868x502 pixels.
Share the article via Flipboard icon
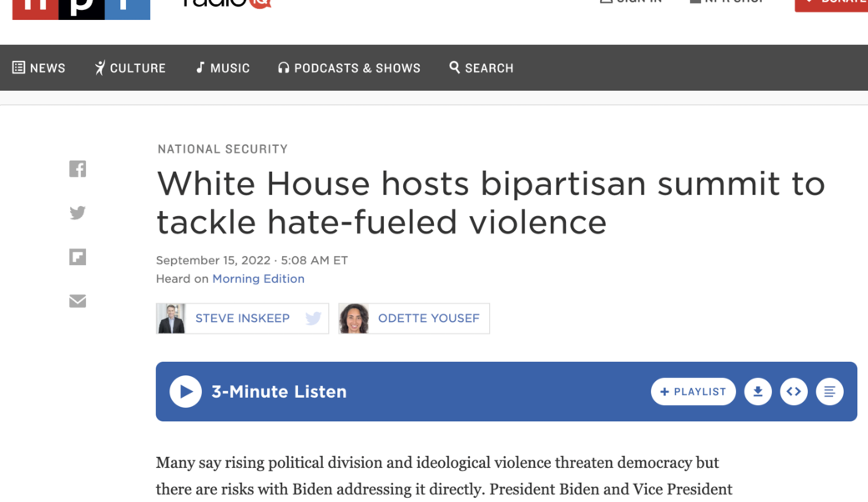78,257
